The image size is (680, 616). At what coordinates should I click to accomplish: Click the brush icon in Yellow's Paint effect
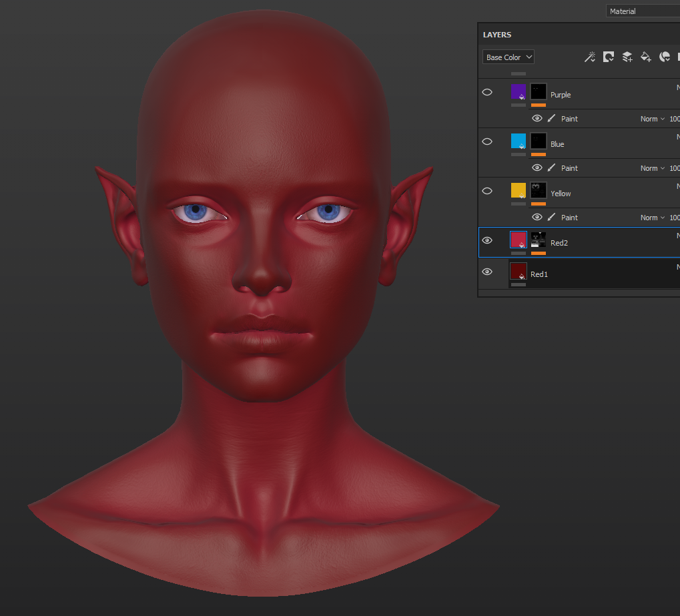[x=552, y=218]
